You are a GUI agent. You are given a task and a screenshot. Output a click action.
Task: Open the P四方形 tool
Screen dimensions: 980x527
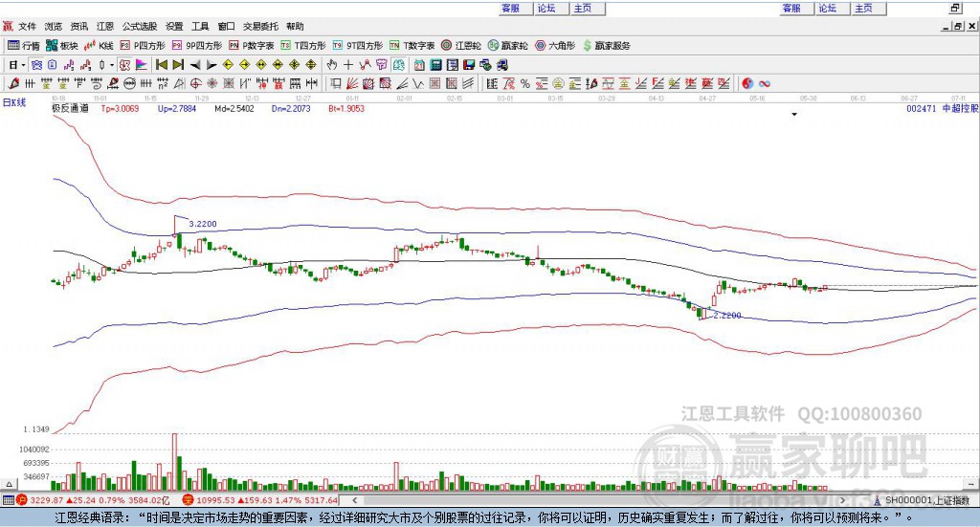point(143,46)
